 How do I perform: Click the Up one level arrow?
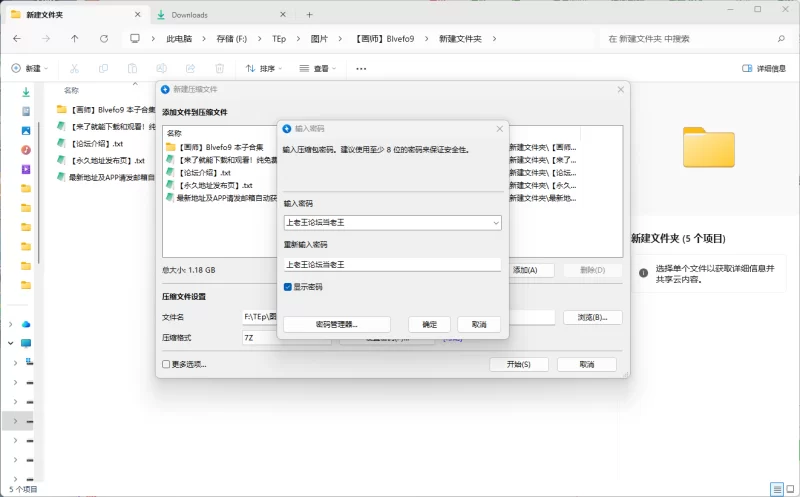point(75,38)
